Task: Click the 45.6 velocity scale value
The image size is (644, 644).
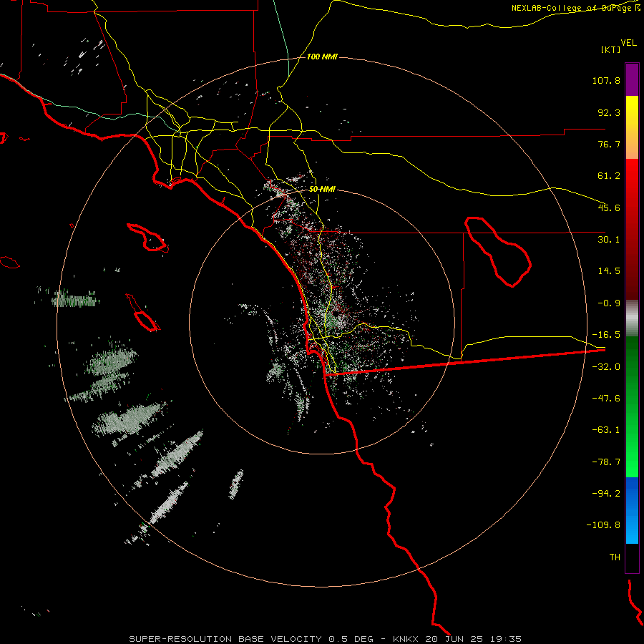Action: [609, 208]
